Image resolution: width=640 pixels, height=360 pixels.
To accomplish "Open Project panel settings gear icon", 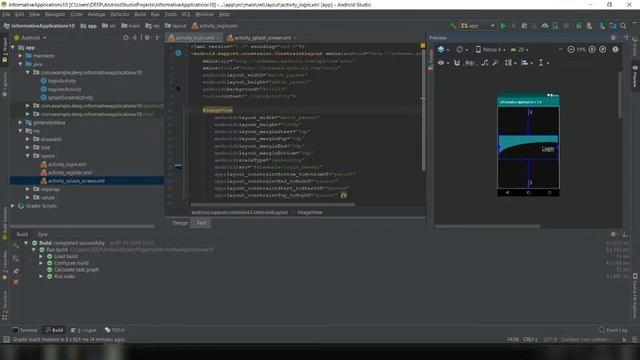I will (147, 38).
